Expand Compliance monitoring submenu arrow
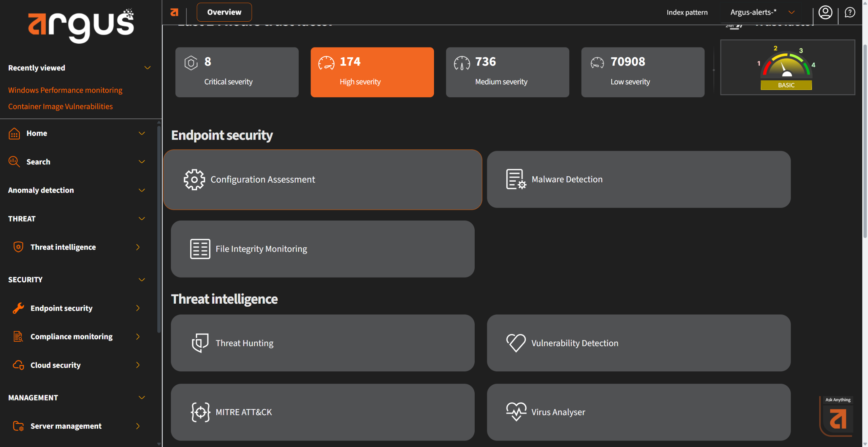The image size is (868, 447). click(138, 337)
